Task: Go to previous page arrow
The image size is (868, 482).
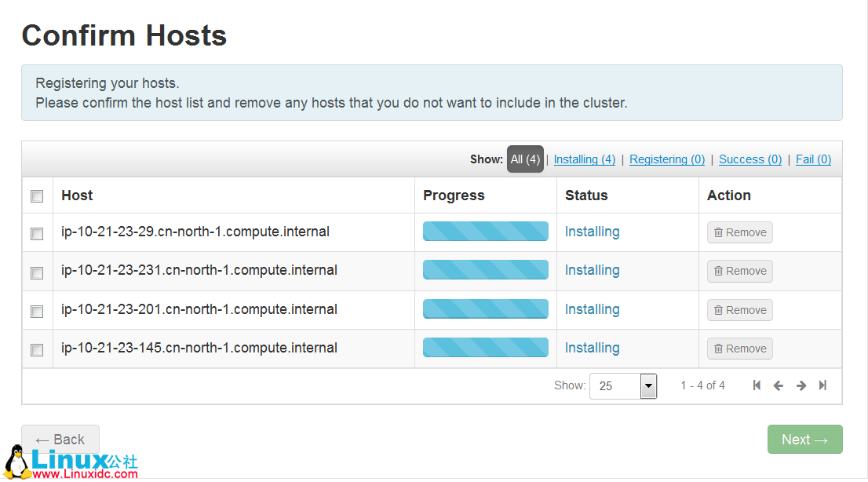Action: [779, 385]
